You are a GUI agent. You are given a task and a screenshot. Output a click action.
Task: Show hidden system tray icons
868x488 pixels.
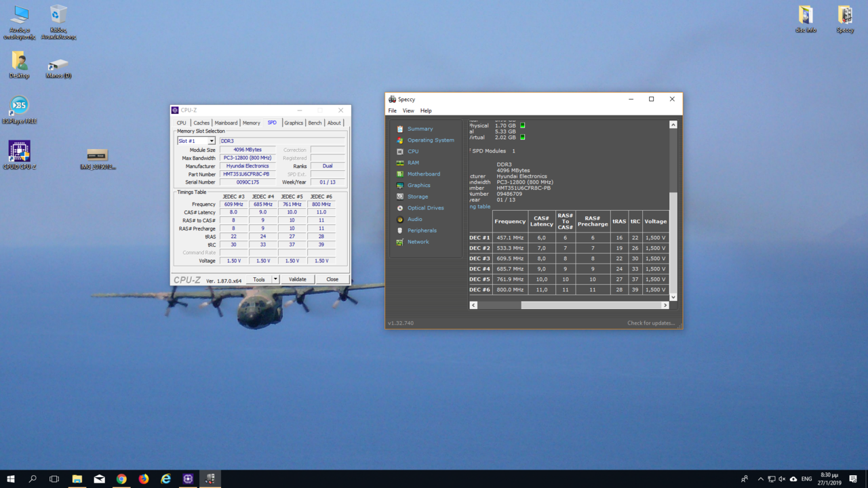coord(760,479)
